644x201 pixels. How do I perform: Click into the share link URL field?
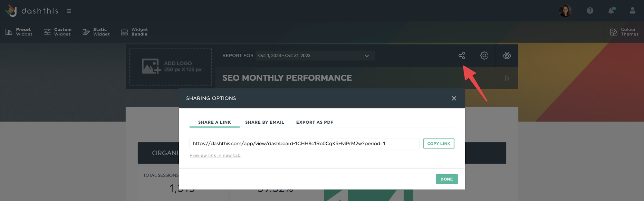point(304,143)
